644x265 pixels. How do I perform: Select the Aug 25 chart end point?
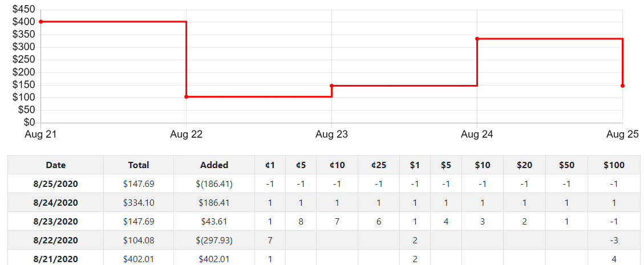pyautogui.click(x=622, y=85)
